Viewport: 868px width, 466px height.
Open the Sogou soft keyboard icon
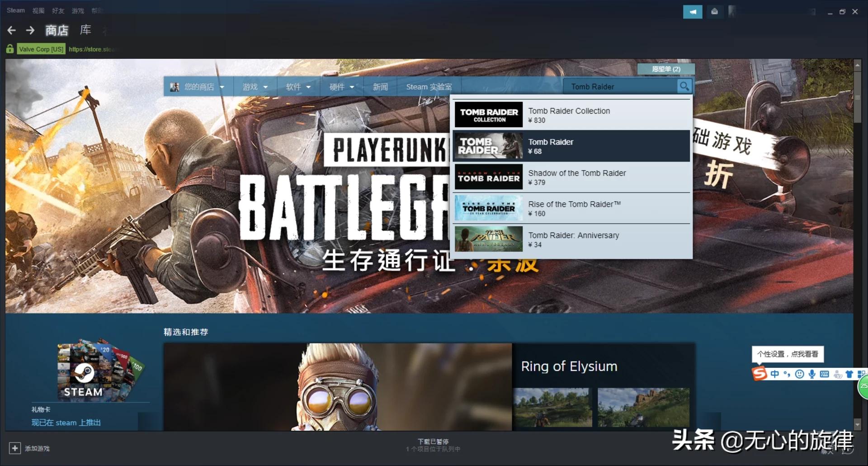coord(824,374)
